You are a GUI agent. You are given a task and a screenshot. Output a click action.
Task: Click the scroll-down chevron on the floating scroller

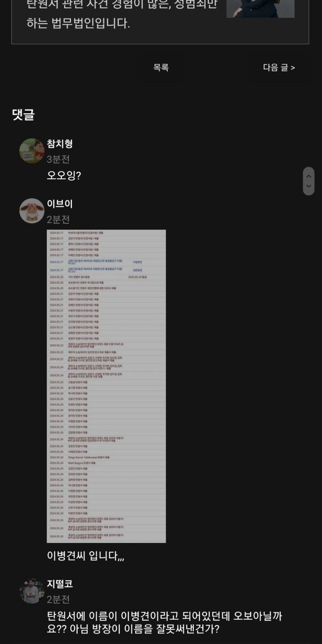pyautogui.click(x=309, y=187)
